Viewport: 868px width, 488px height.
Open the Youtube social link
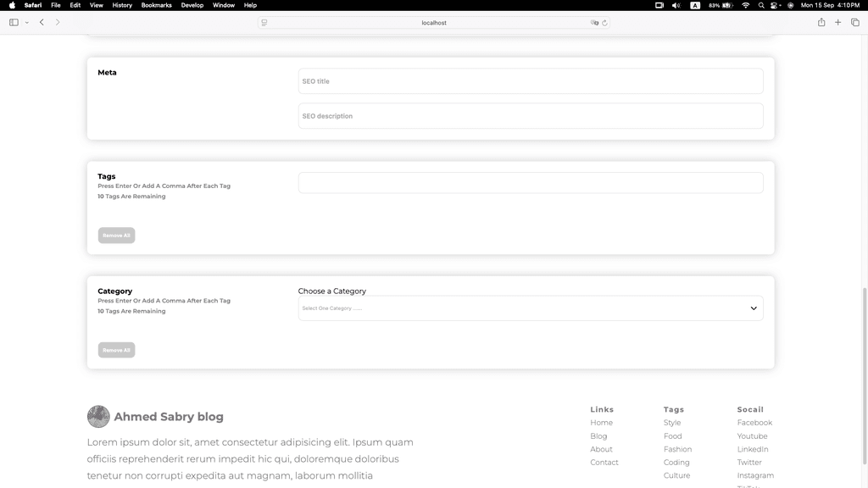[x=753, y=436]
